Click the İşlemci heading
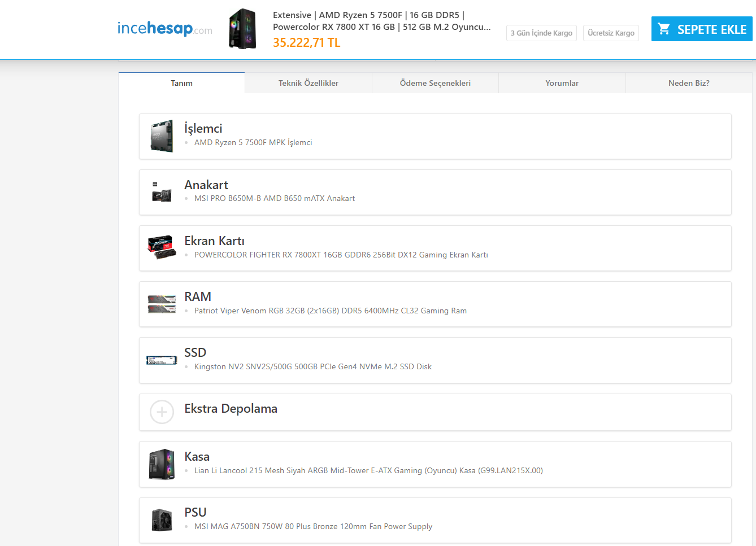The height and width of the screenshot is (546, 756). (x=203, y=128)
